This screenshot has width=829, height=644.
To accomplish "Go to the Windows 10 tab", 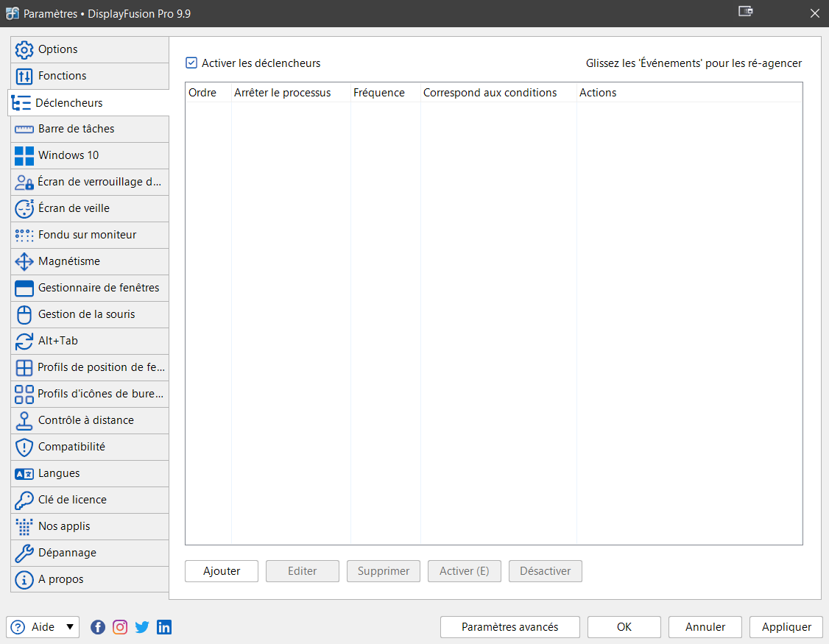I will coord(90,155).
